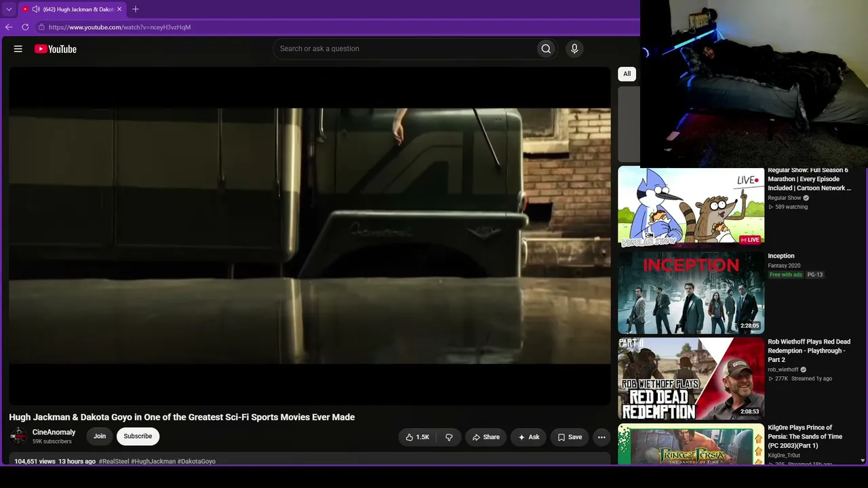Open the CineAnomaly channel name link
The width and height of the screenshot is (868, 488).
pyautogui.click(x=54, y=432)
